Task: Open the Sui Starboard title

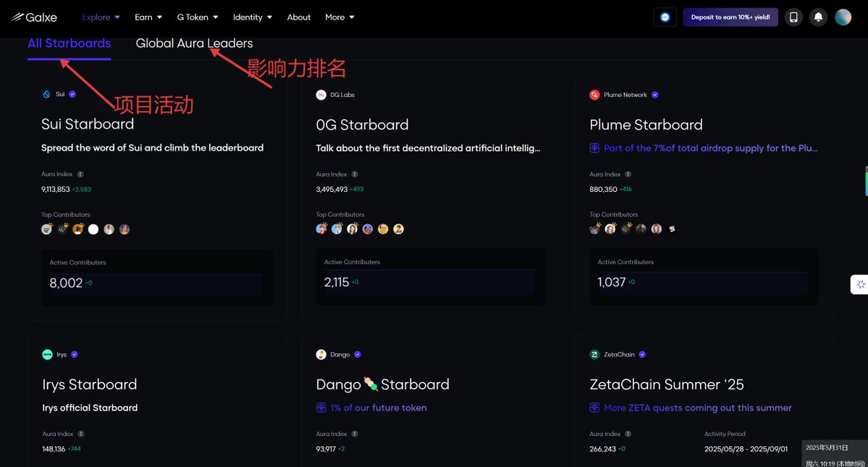Action: tap(88, 124)
